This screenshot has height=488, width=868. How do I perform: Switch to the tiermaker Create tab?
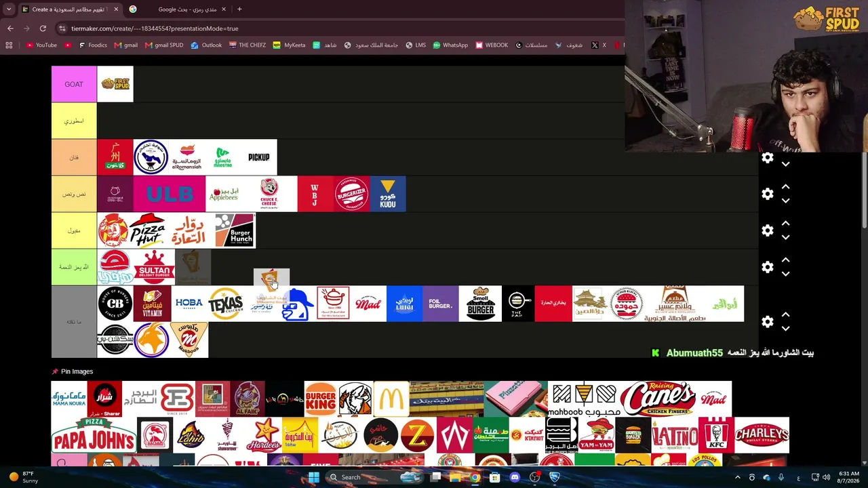click(x=69, y=9)
